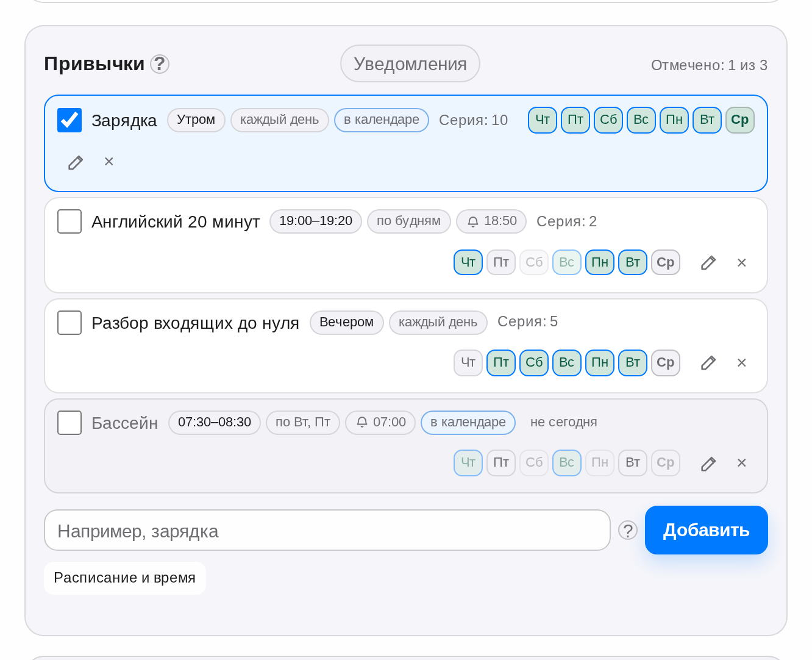The width and height of the screenshot is (812, 660).
Task: Toggle Чт day for Зарядка
Action: [x=543, y=120]
